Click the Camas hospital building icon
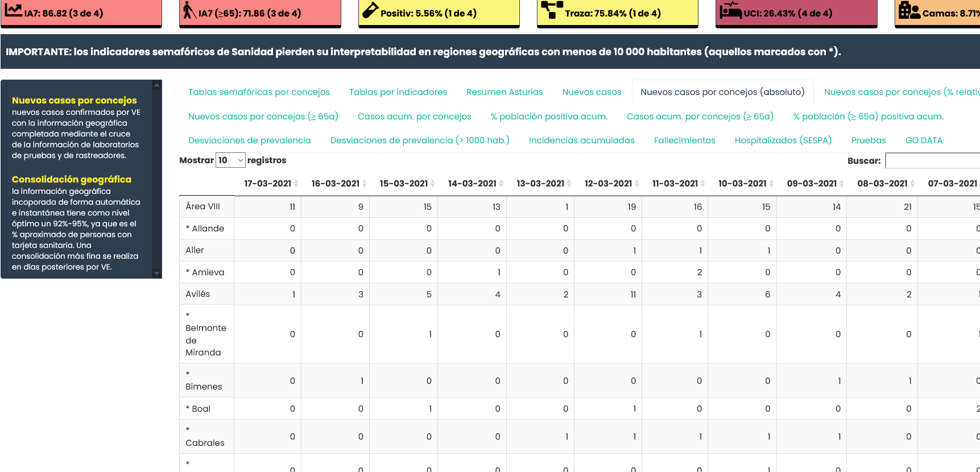The height and width of the screenshot is (472, 980). [x=909, y=10]
